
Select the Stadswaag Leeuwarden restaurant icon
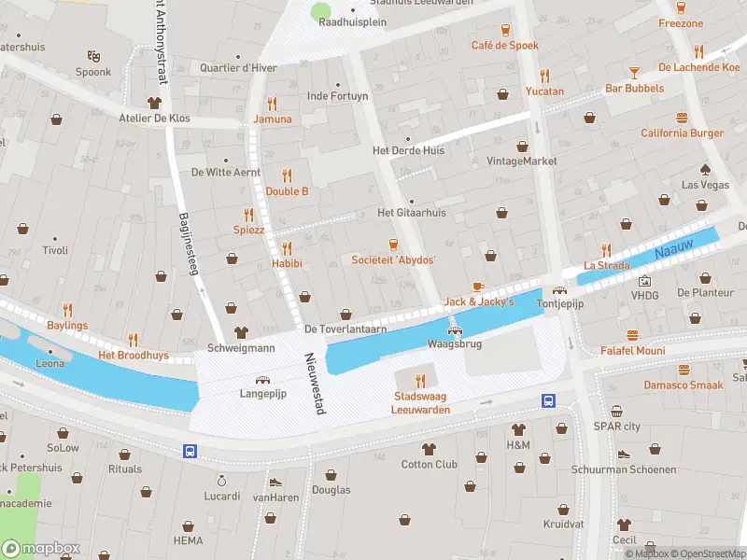pyautogui.click(x=420, y=381)
